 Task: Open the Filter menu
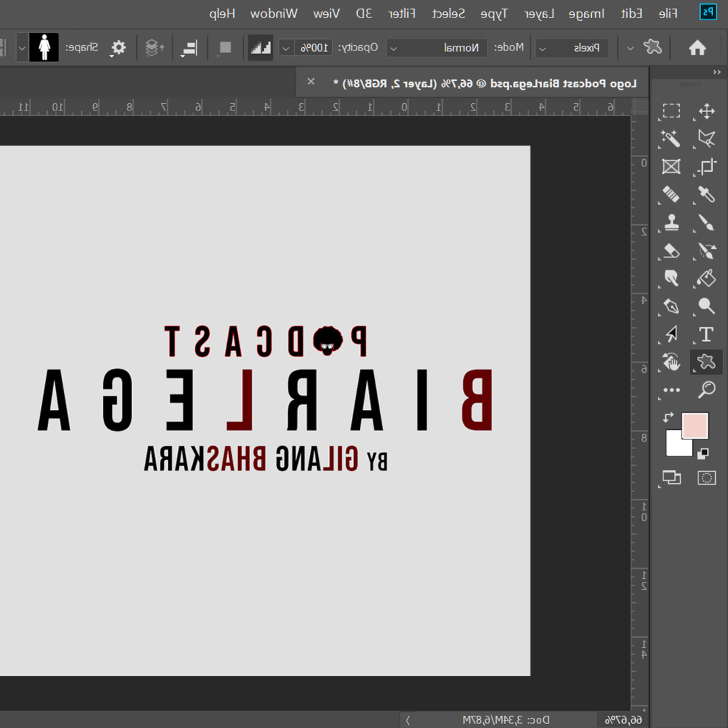click(402, 14)
